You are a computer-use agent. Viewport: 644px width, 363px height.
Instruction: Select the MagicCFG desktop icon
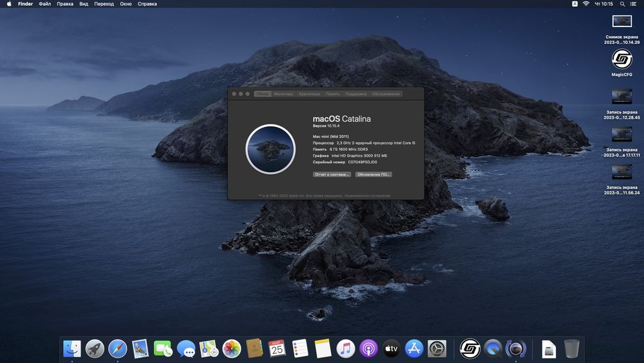point(621,60)
